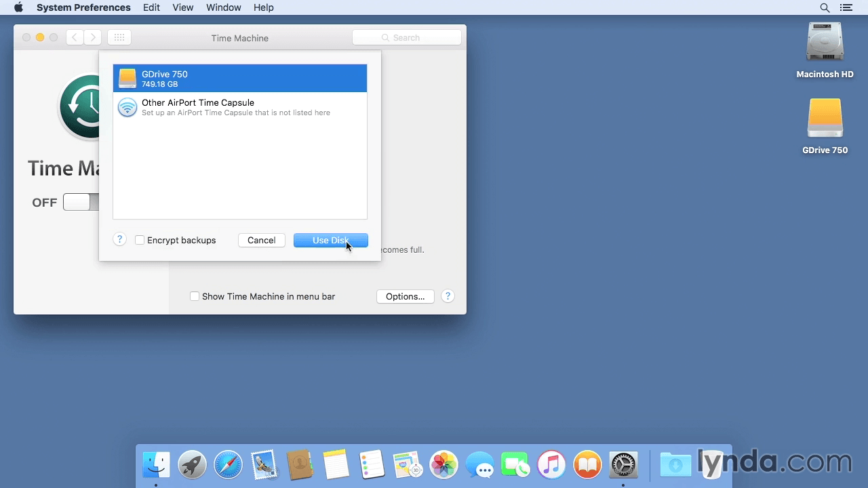Open Mail from the Dock
868x488 pixels.
[x=264, y=465]
